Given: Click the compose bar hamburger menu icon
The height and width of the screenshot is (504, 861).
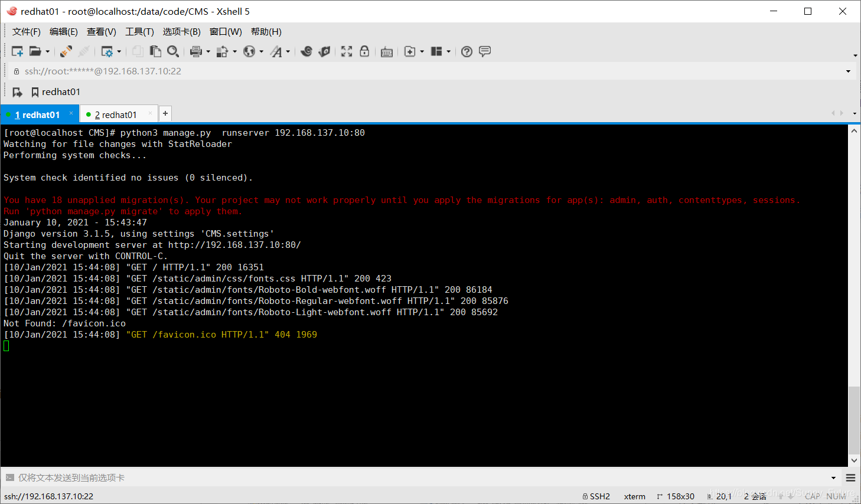Looking at the screenshot, I should pos(850,478).
